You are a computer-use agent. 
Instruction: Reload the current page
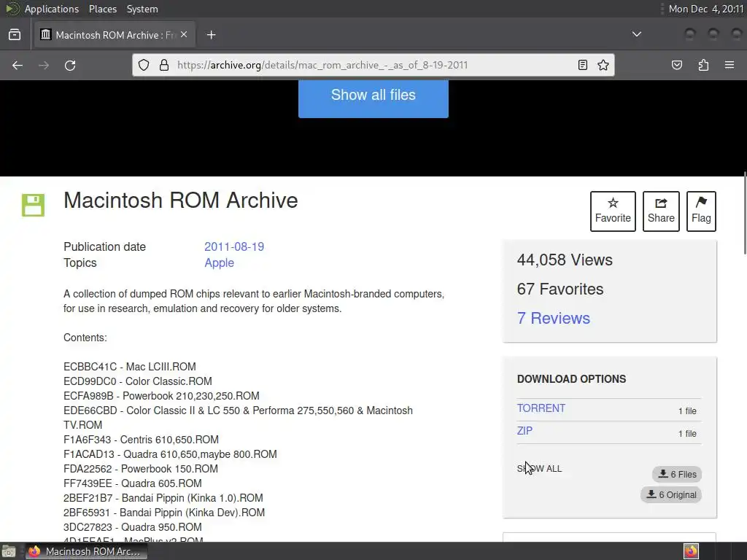[x=70, y=65]
